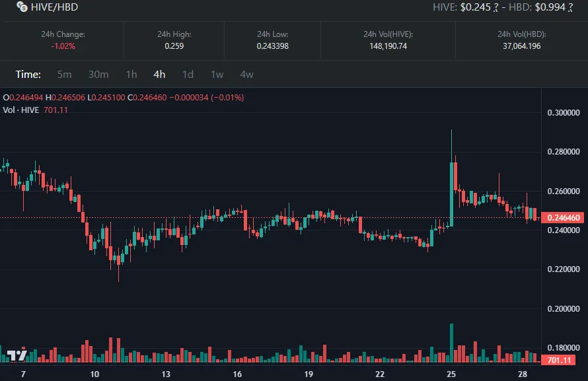Click the volume label 701.11 on axis
The image size is (588, 381).
pos(559,361)
